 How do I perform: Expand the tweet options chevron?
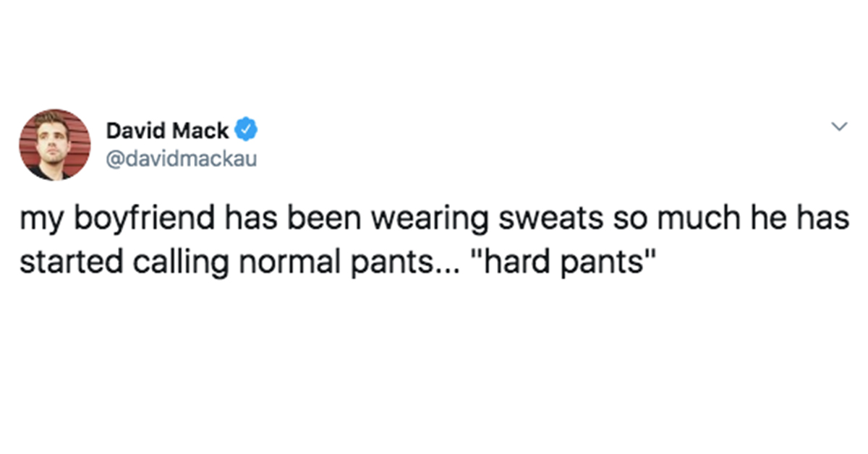839,127
